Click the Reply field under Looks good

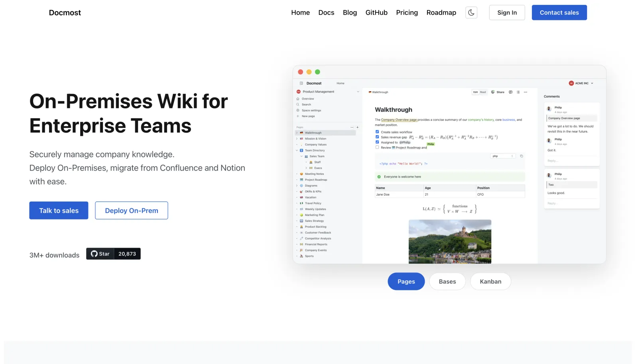[571, 203]
